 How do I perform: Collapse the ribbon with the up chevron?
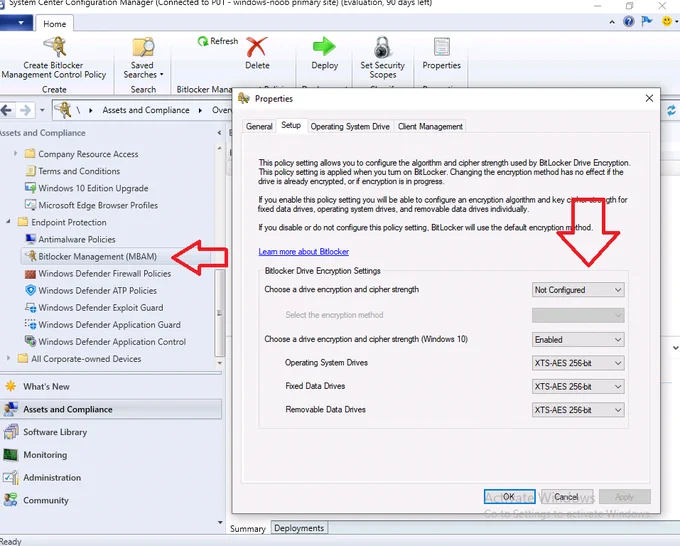click(611, 22)
